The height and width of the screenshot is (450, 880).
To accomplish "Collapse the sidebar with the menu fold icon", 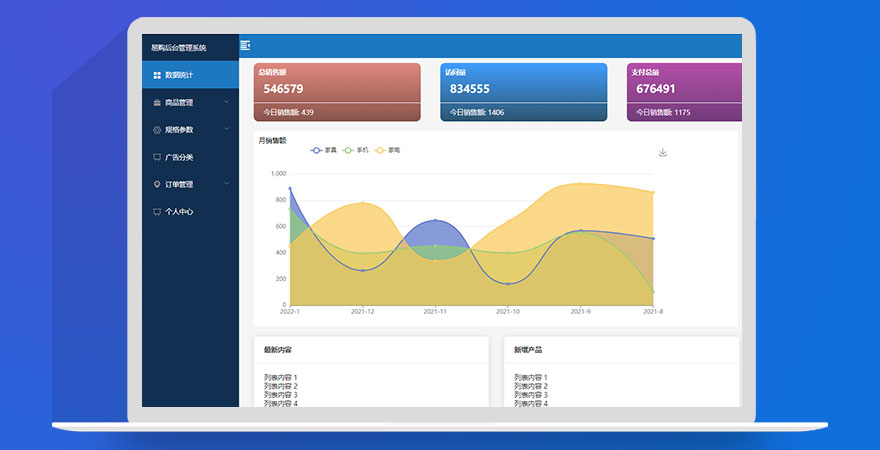I will pyautogui.click(x=246, y=45).
